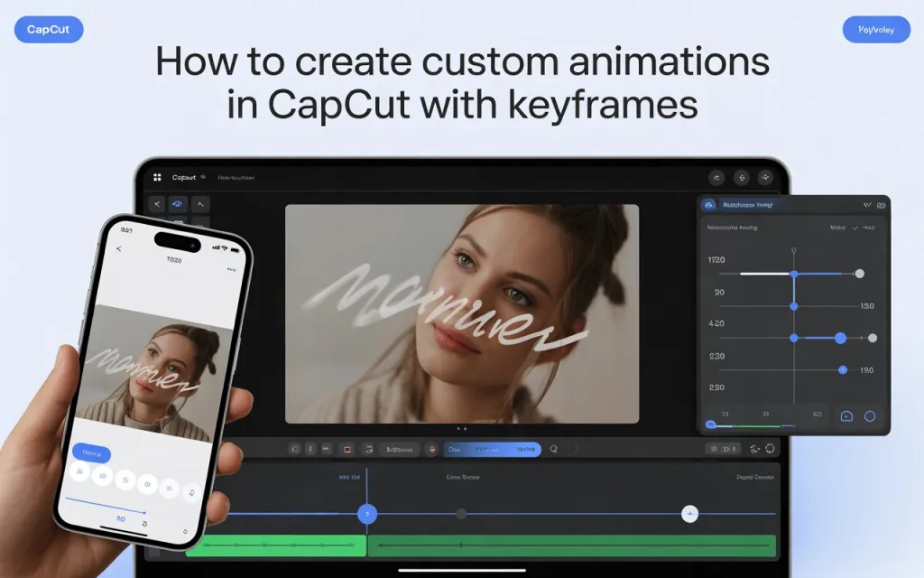This screenshot has height=578, width=924.
Task: Click the grey end handle on the 420 slider
Action: (x=873, y=338)
